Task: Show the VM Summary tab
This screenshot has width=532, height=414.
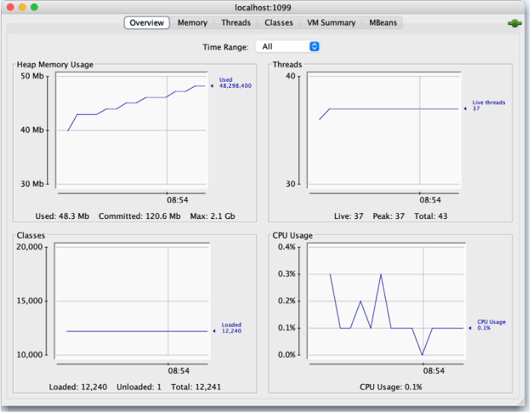Action: coord(328,23)
